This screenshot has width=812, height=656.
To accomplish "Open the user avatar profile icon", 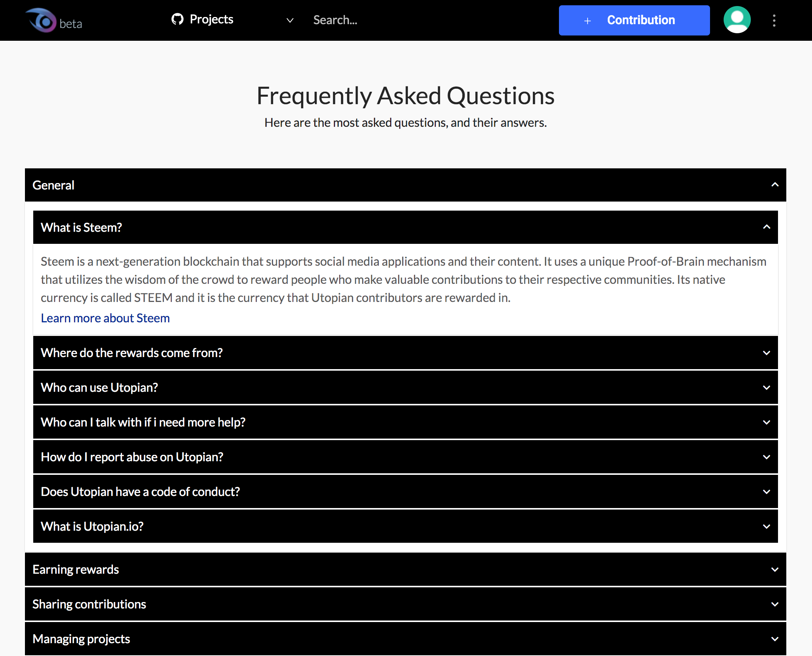I will 737,20.
